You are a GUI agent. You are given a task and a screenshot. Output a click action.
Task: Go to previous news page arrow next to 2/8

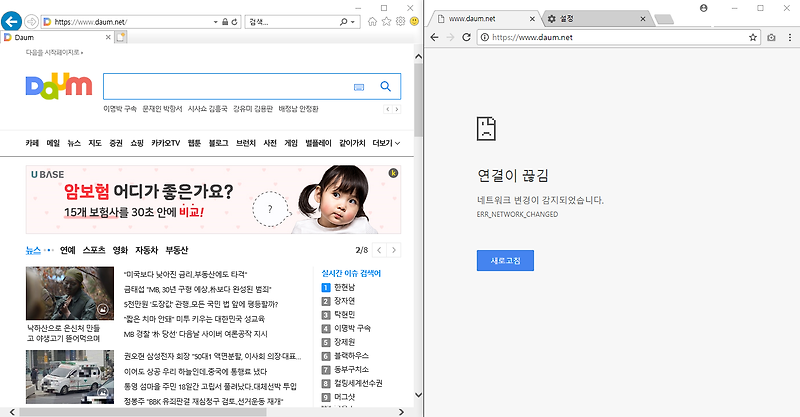[x=379, y=250]
